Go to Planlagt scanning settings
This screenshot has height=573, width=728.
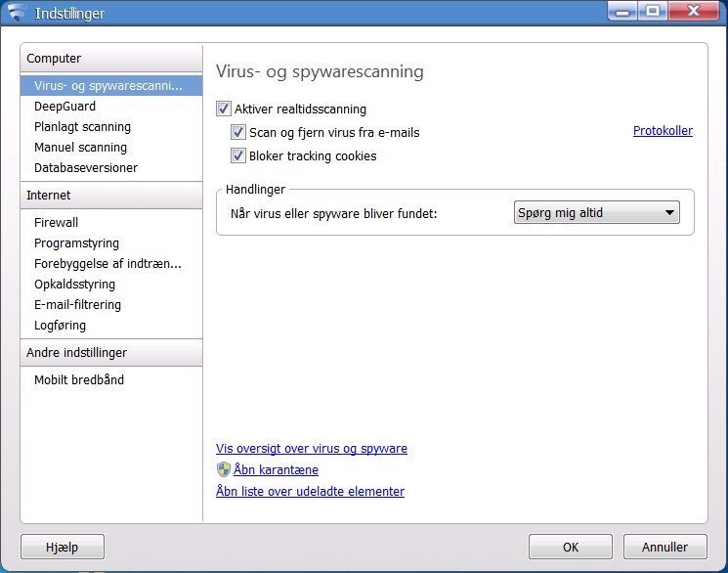pos(111,127)
